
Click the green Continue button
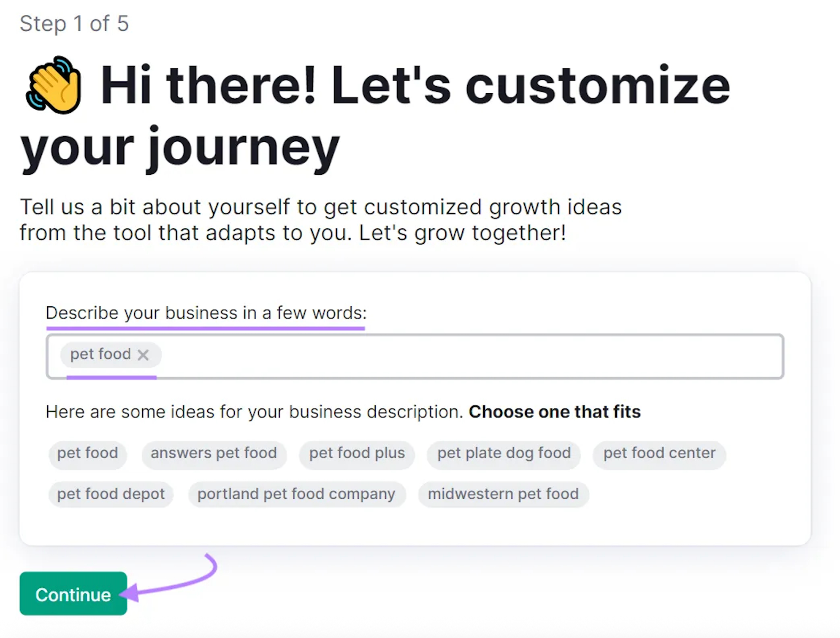coord(73,594)
